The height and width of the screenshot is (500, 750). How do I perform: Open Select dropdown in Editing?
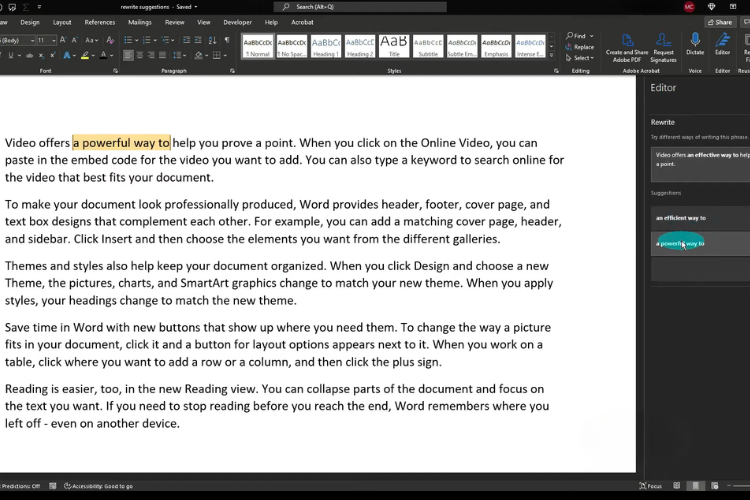(580, 58)
